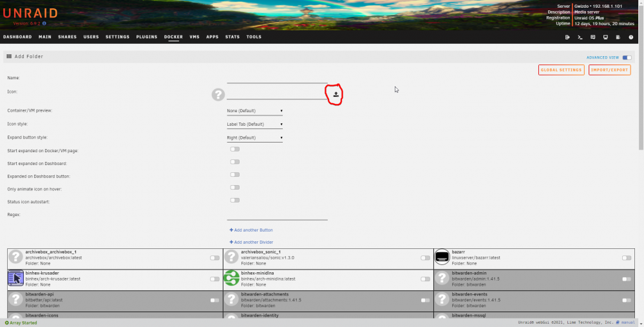Click the bitwarden-attachments placeholder icon
Image resolution: width=644 pixels, height=327 pixels.
click(232, 299)
